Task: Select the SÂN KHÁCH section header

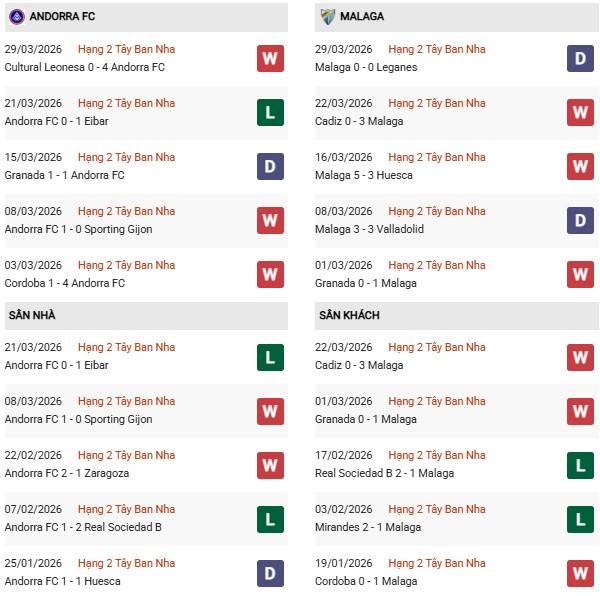Action: coord(349,315)
